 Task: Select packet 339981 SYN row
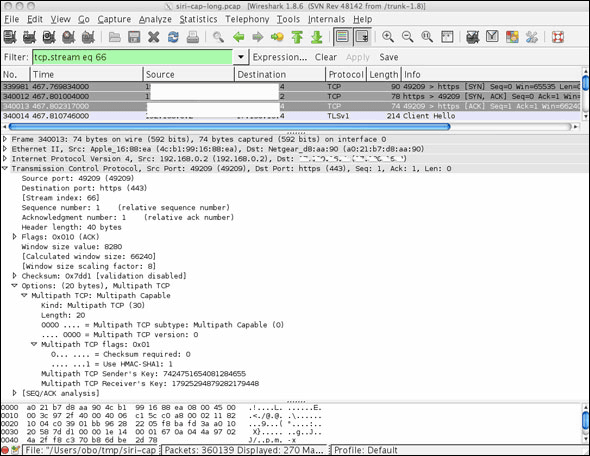coord(290,87)
